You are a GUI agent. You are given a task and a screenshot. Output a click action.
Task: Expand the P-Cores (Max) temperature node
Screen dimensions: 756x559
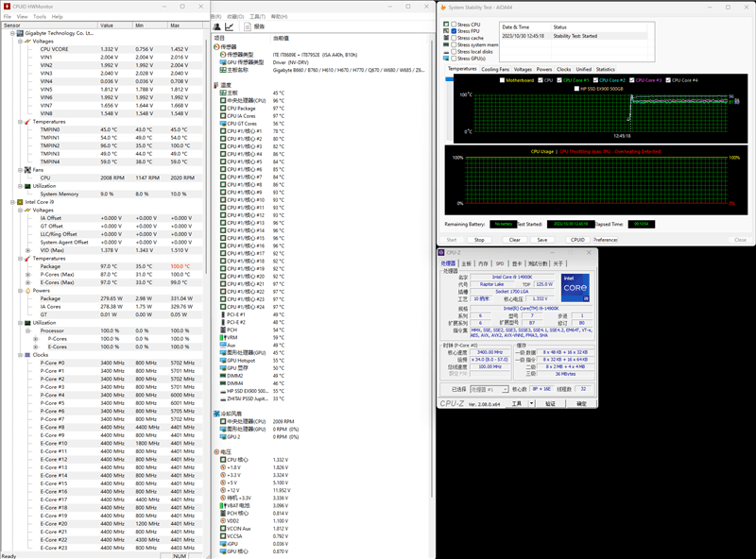point(28,274)
